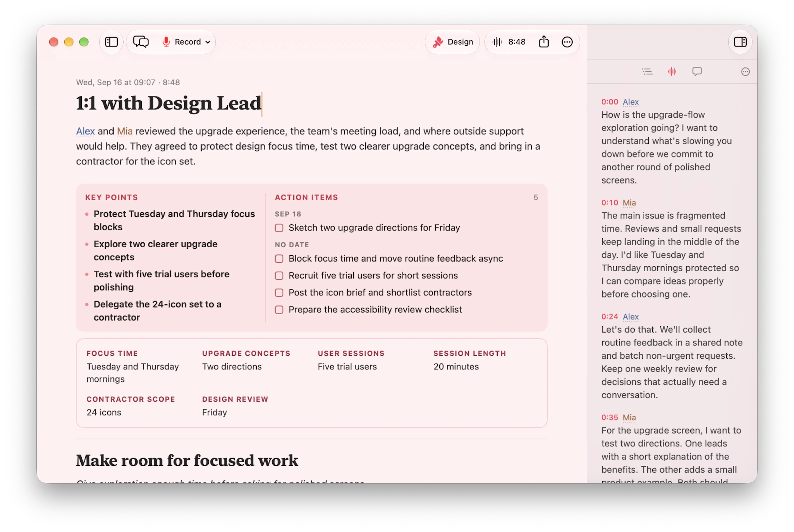Click the date 'Wed, Sep 16 at 09:07'
This screenshot has height=532, width=794.
point(115,82)
